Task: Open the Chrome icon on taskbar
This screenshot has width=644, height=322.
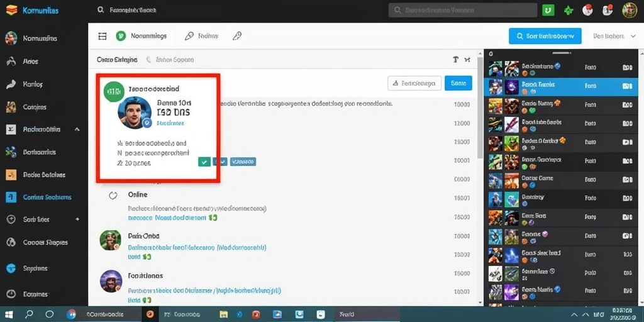Action: coord(71,314)
